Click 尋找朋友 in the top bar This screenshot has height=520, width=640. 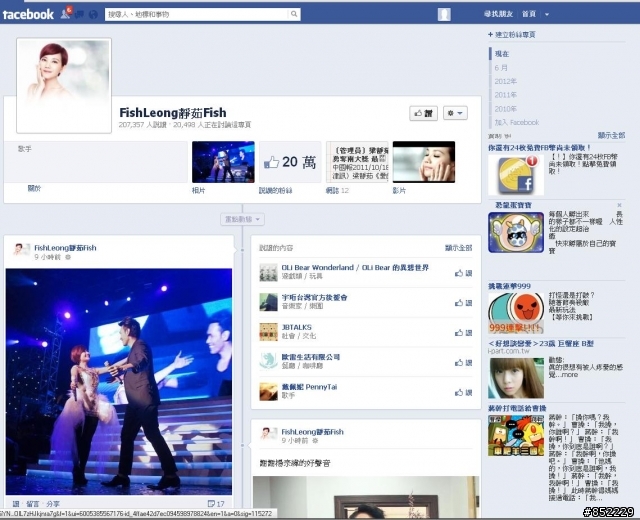(498, 14)
